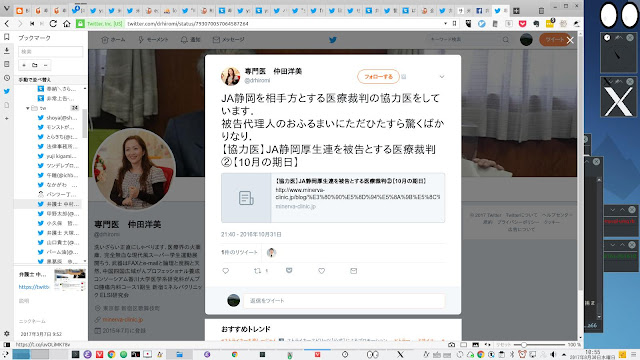
Task: Click the rewind navigation button
Action: (32, 24)
